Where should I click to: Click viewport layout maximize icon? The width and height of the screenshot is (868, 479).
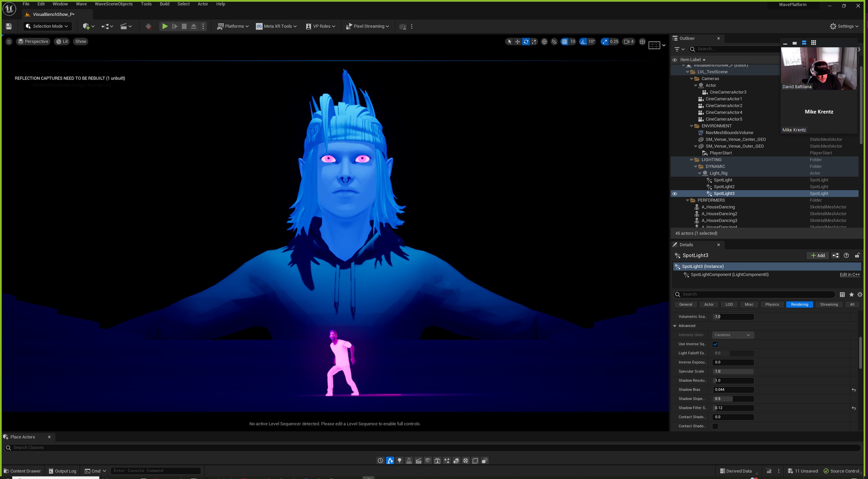pos(642,42)
